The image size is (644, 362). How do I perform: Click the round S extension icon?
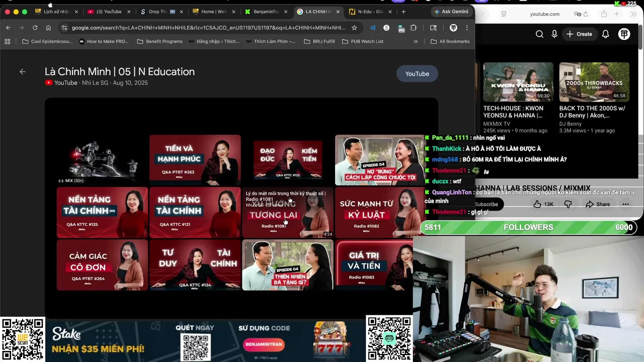[x=386, y=28]
